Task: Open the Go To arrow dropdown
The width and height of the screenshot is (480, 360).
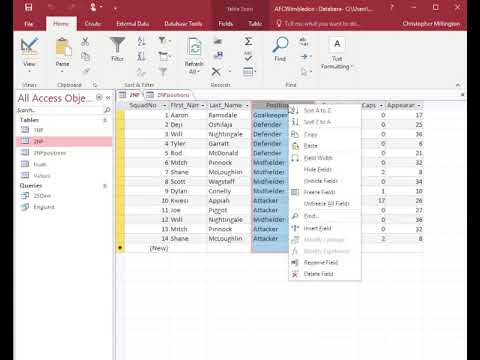Action: [x=306, y=56]
